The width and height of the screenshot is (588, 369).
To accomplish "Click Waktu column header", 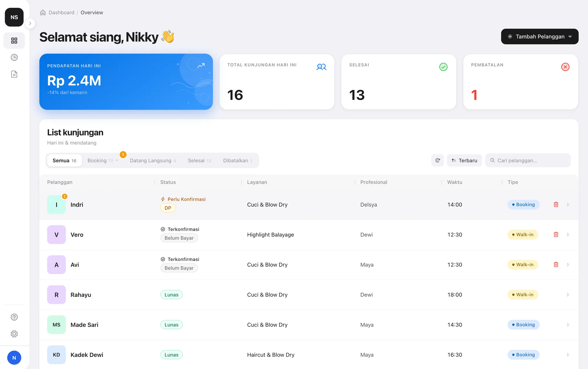I will coord(455,182).
